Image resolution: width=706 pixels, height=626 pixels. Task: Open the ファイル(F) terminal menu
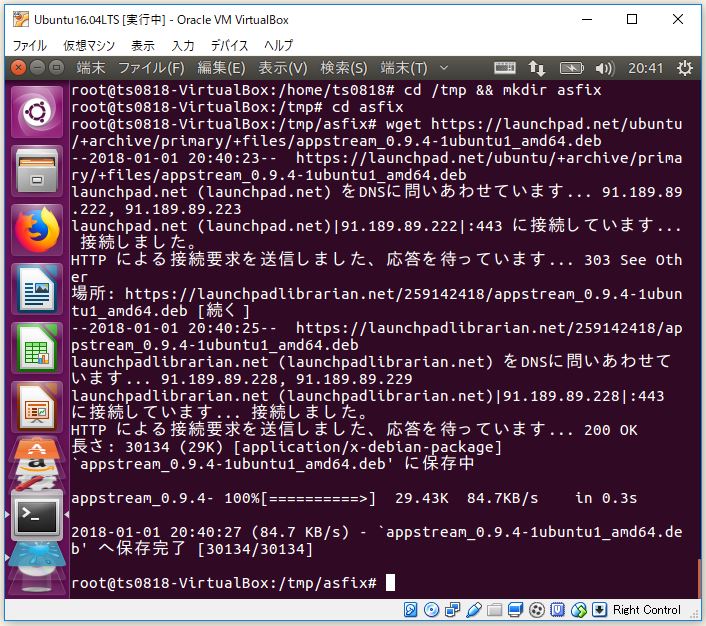point(151,68)
